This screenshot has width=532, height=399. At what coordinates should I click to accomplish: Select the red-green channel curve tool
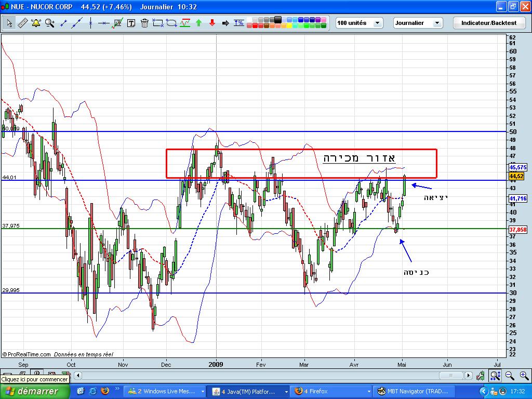click(x=185, y=23)
